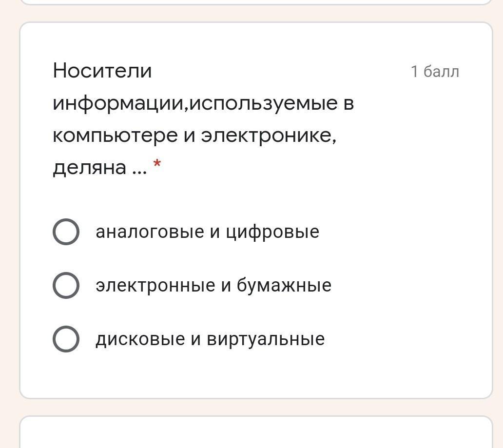503x448 pixels.
Task: Click the word «компьютере» in the question title
Action: click(x=115, y=136)
